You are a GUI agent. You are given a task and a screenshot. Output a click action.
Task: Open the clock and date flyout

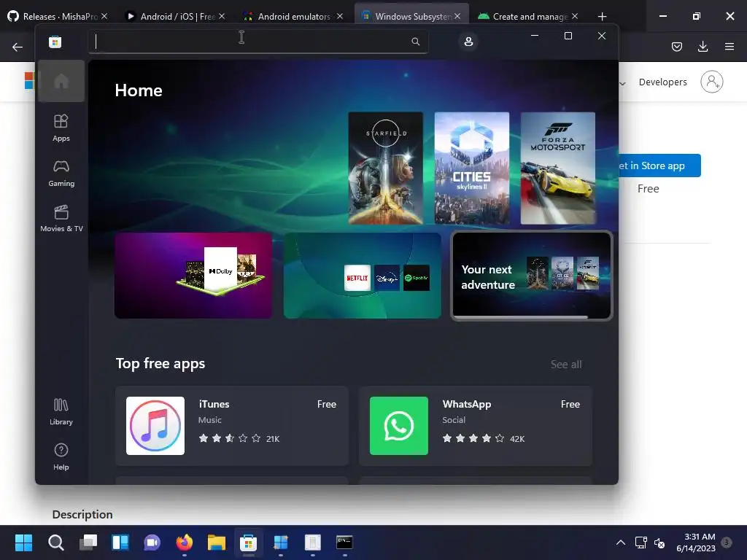[696, 542]
